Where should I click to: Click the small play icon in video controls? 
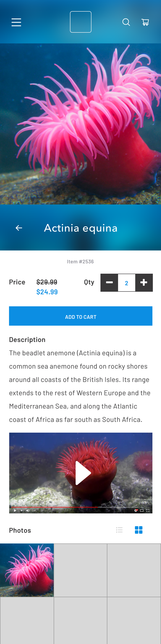click(x=15, y=510)
